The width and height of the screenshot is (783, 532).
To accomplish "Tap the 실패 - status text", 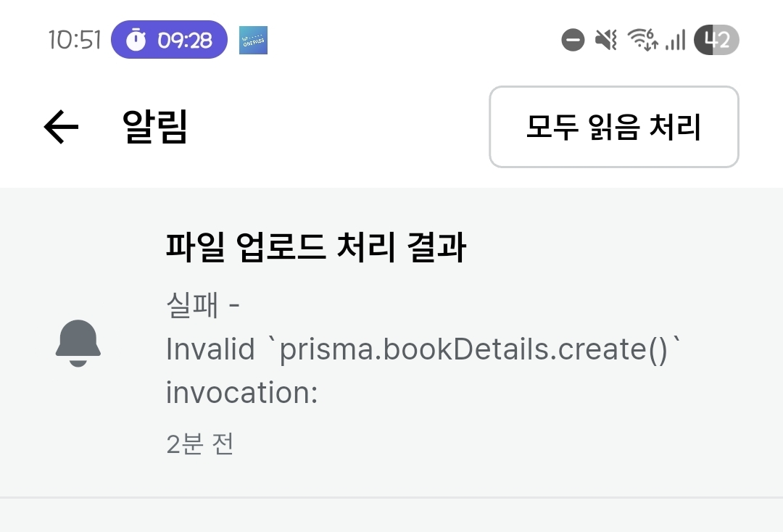I will 203,304.
